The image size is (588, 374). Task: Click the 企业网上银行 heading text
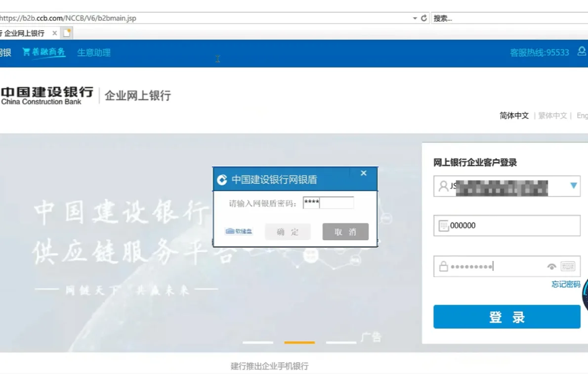pyautogui.click(x=138, y=96)
